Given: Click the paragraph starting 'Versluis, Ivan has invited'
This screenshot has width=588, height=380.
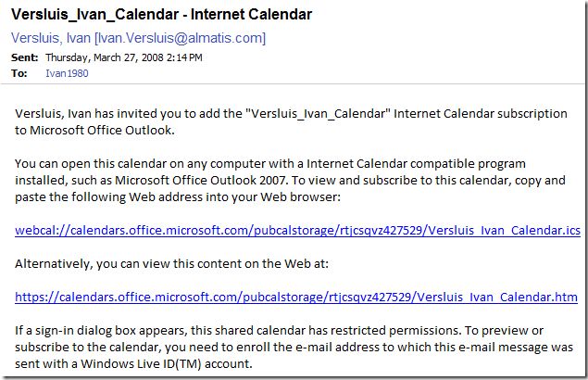Looking at the screenshot, I should [x=291, y=121].
